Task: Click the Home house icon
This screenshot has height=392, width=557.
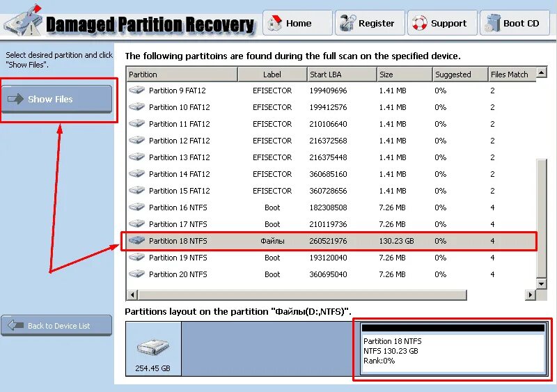Action: point(274,23)
